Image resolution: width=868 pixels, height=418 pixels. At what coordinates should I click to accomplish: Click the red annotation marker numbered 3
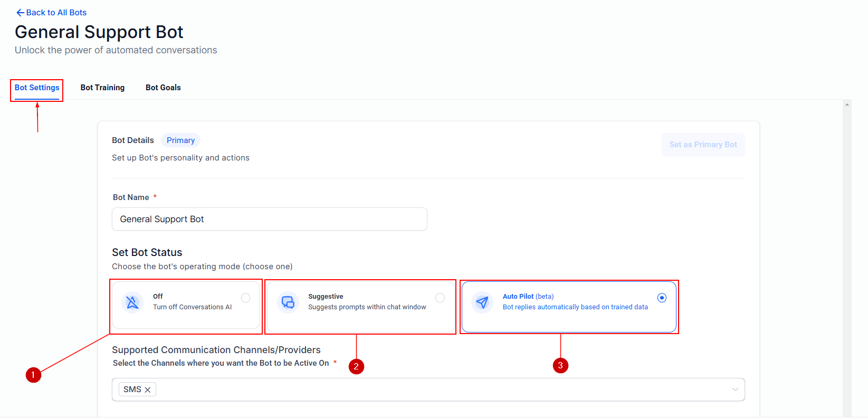pyautogui.click(x=560, y=365)
